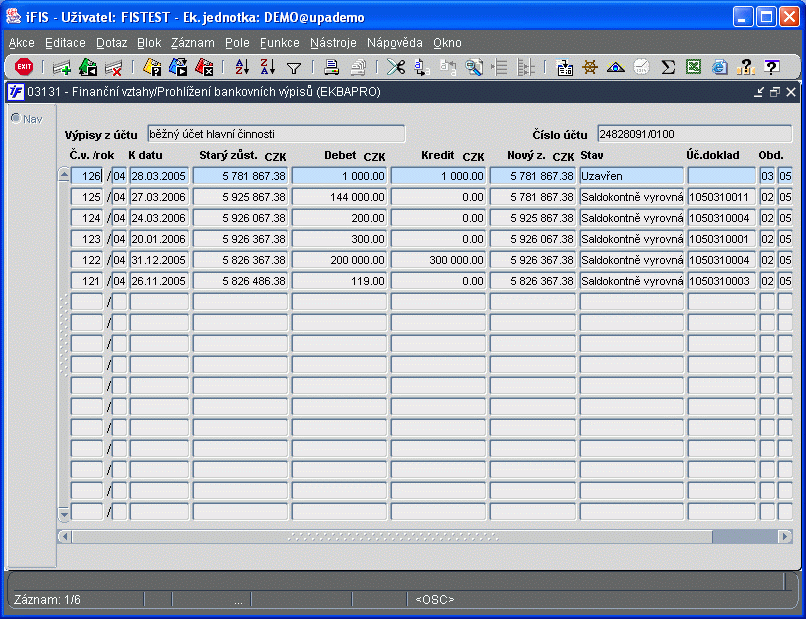
Task: Click the triangle eye icon
Action: [x=616, y=67]
